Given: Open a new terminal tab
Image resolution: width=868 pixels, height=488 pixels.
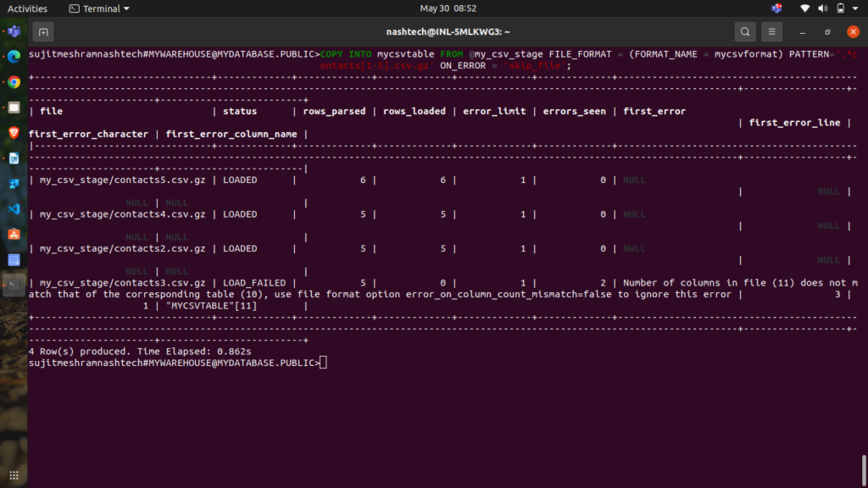Looking at the screenshot, I should pos(43,32).
